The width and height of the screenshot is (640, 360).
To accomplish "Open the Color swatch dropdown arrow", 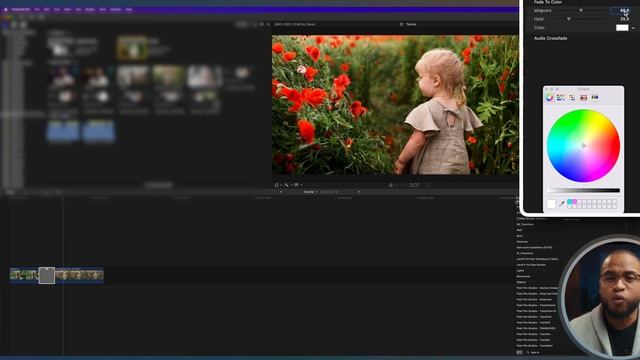I will tap(633, 28).
